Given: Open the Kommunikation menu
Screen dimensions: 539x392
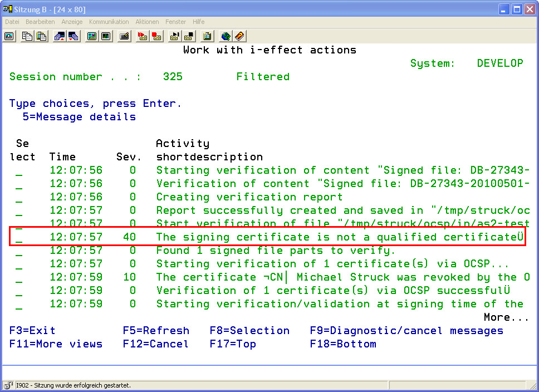Looking at the screenshot, I should 109,22.
